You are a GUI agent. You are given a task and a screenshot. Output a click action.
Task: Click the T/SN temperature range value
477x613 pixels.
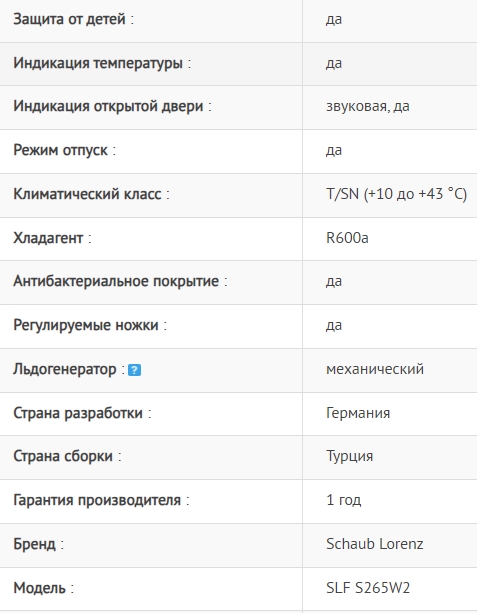click(396, 194)
